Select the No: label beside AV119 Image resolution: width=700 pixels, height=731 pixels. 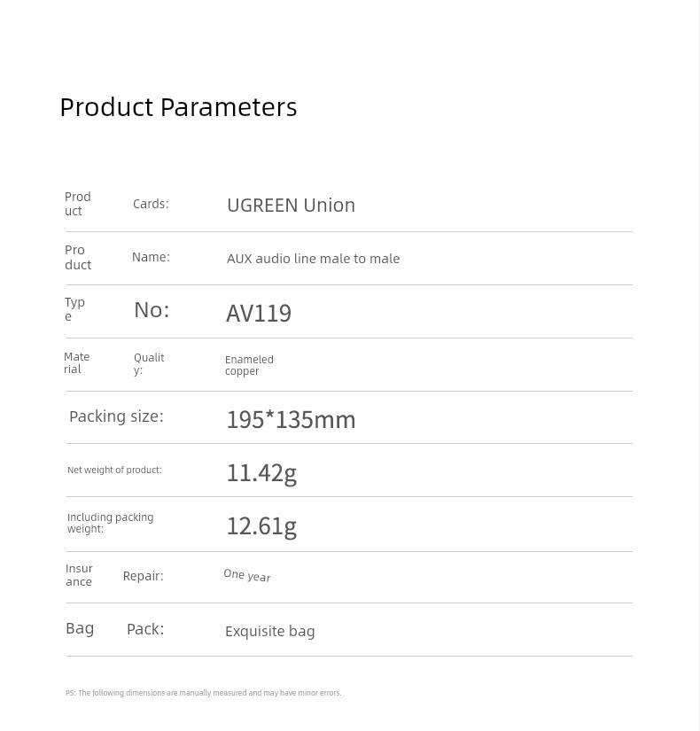point(152,310)
